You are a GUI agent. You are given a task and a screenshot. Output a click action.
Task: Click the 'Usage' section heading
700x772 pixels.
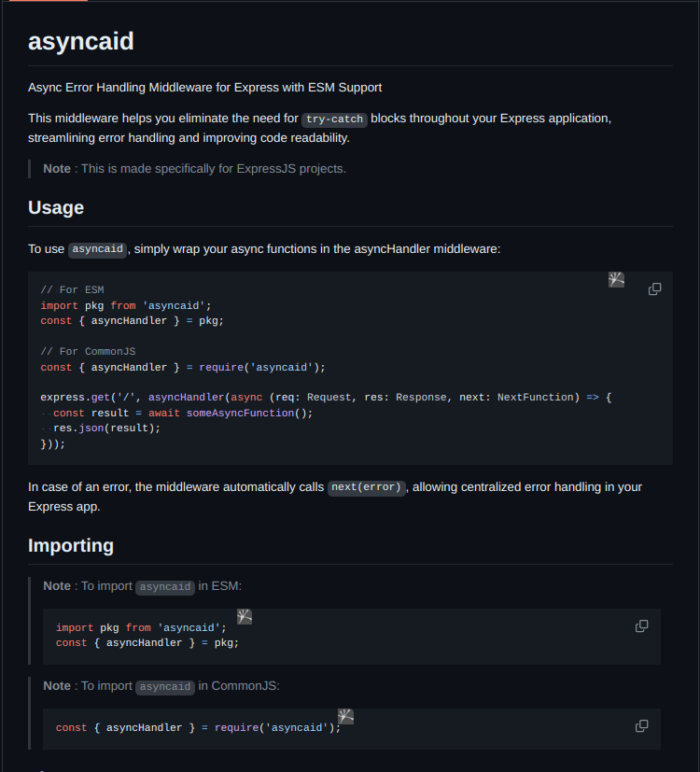[x=56, y=208]
